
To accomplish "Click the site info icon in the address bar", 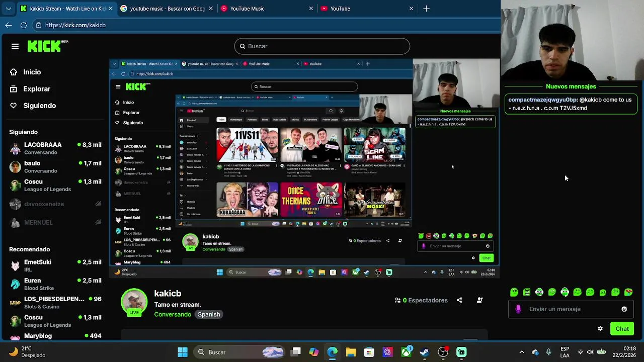I will pos(38,25).
